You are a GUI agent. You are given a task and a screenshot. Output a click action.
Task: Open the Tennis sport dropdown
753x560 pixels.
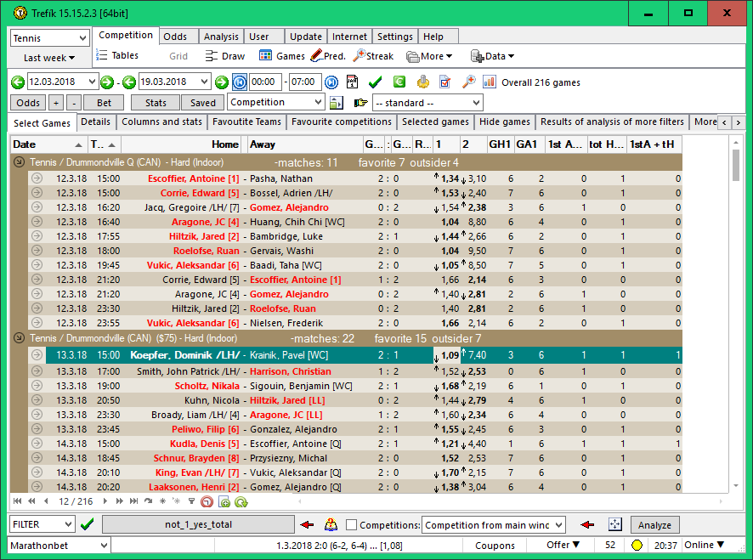click(x=49, y=38)
